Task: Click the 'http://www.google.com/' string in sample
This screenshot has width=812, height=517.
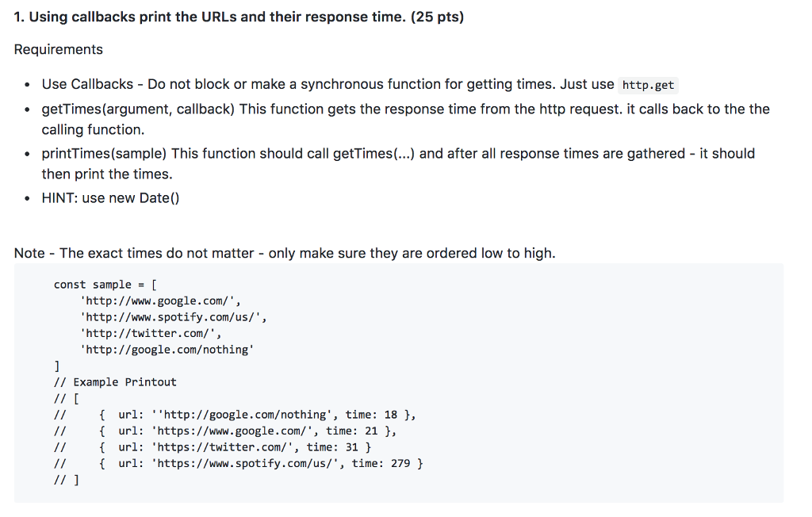Action: click(x=160, y=301)
